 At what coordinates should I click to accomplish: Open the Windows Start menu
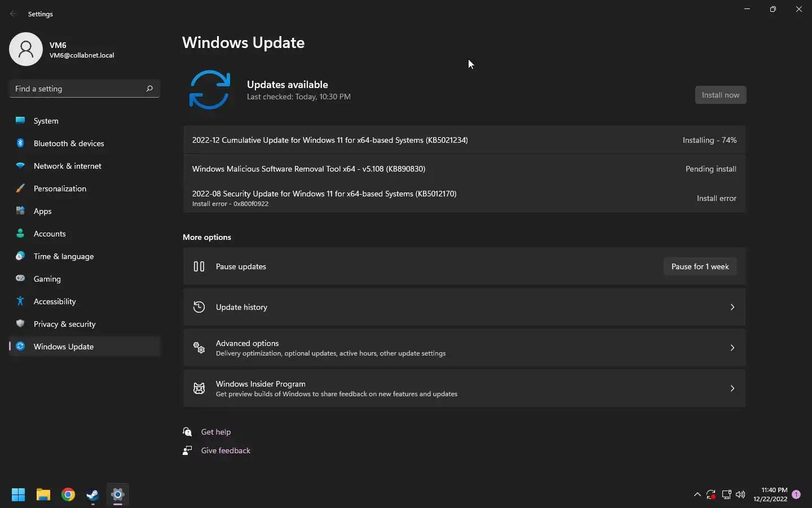[19, 495]
